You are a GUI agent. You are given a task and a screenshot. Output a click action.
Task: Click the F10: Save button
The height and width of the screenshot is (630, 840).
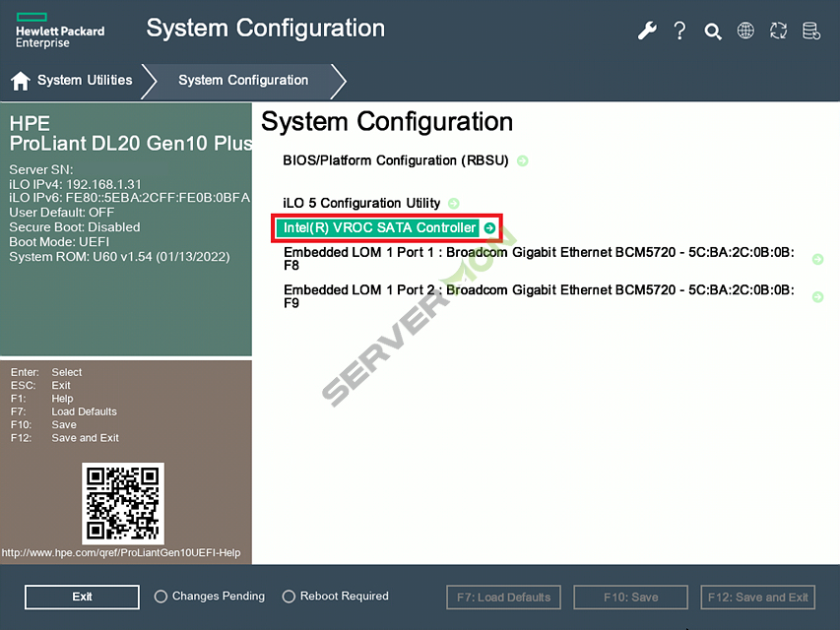630,597
